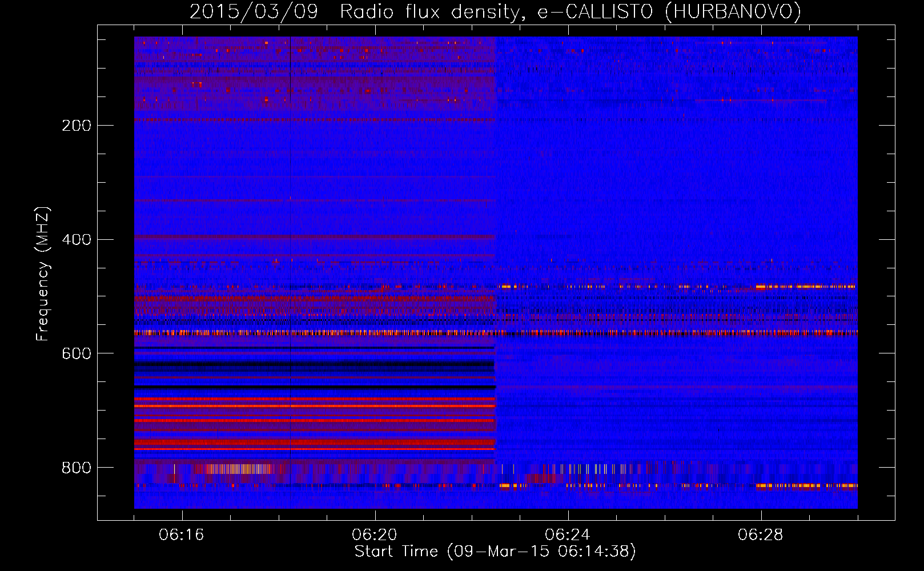Image resolution: width=924 pixels, height=571 pixels.
Task: Click the 06:28 time tick label
Action: (760, 535)
